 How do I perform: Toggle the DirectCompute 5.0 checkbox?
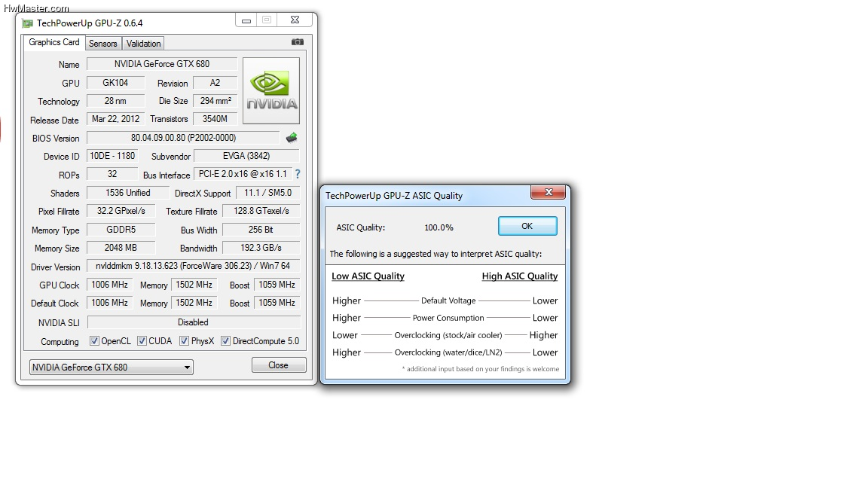click(225, 341)
